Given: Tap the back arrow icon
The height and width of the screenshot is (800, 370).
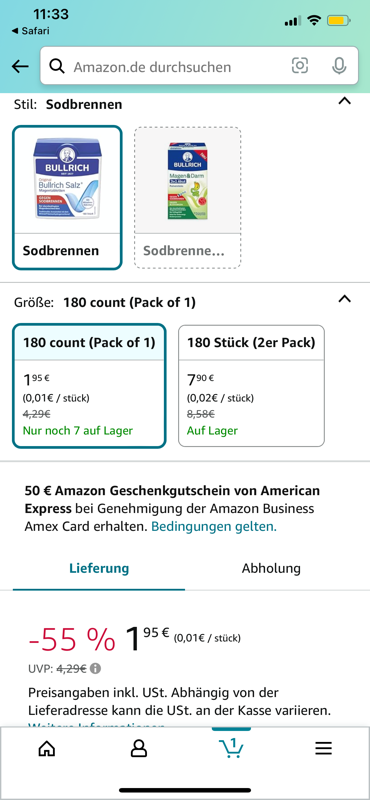Looking at the screenshot, I should (20, 66).
